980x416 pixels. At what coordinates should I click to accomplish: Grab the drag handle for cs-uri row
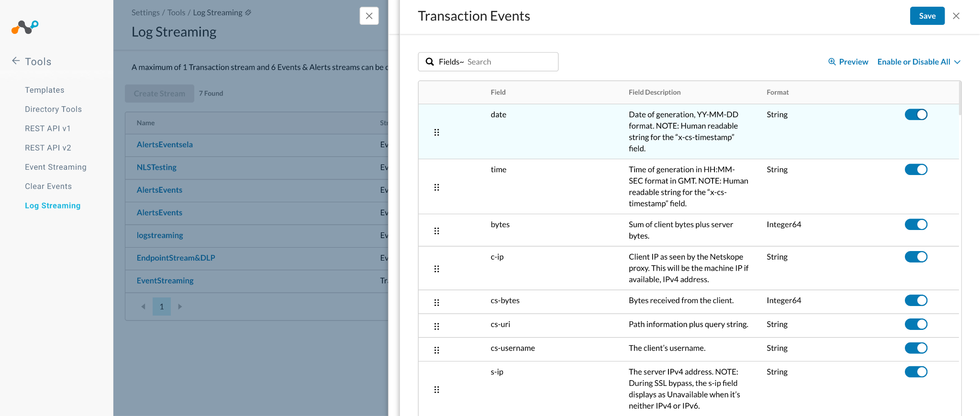(x=436, y=326)
